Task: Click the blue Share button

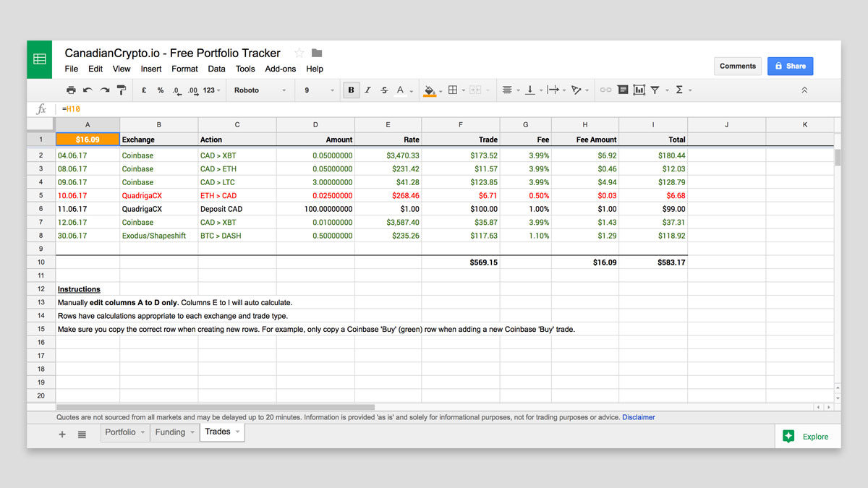Action: [x=790, y=66]
